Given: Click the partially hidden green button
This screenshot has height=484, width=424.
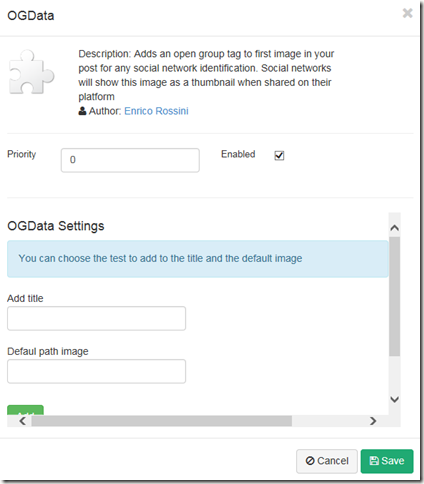Looking at the screenshot, I should [25, 410].
